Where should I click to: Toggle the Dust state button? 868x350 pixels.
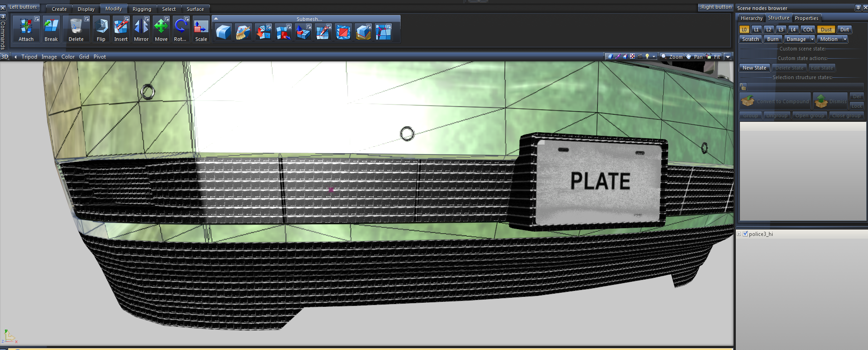click(826, 30)
